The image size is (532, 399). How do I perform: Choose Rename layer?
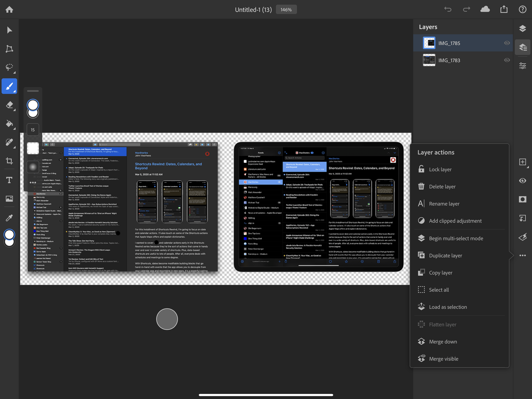[459, 204]
